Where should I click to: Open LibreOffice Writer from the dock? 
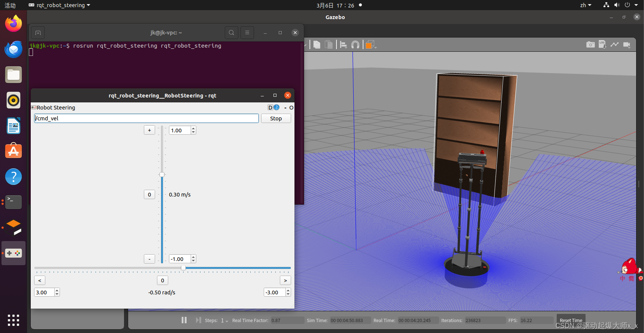coord(13,126)
